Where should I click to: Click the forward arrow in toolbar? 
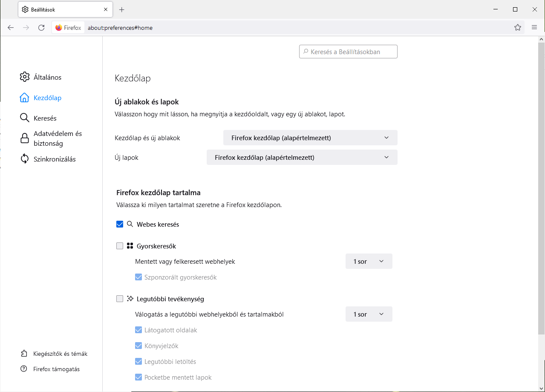click(26, 28)
